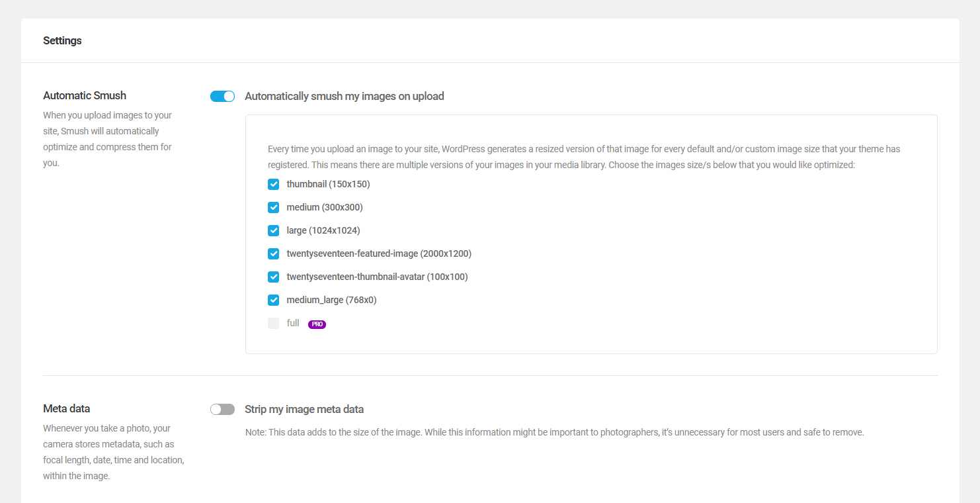Select the Automatic Smush section title
Screen dimensions: 980x503
84,95
